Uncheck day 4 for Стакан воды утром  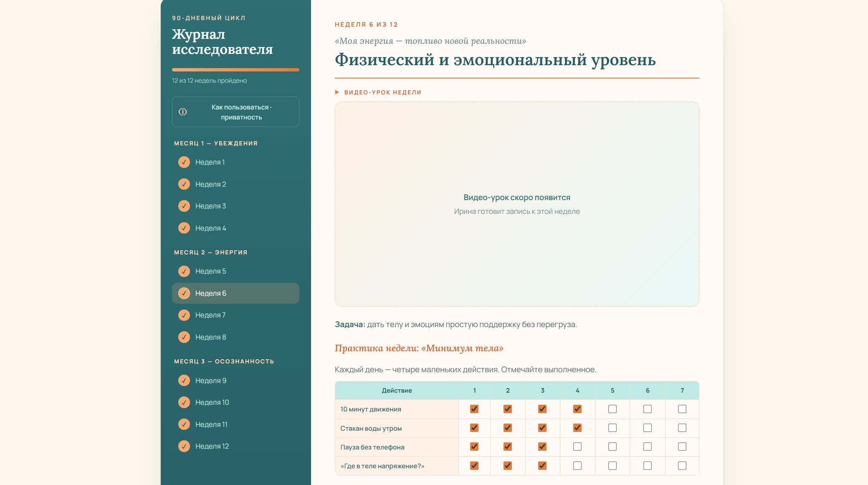click(577, 428)
